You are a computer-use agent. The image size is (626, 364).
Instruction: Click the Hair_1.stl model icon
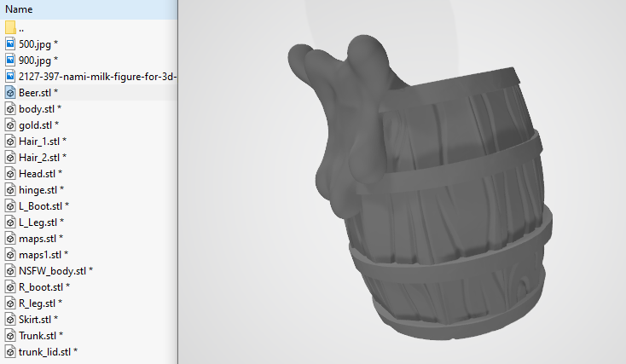(10, 142)
